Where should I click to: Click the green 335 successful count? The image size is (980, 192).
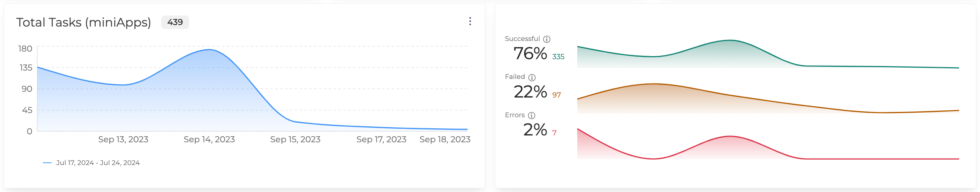tap(558, 57)
